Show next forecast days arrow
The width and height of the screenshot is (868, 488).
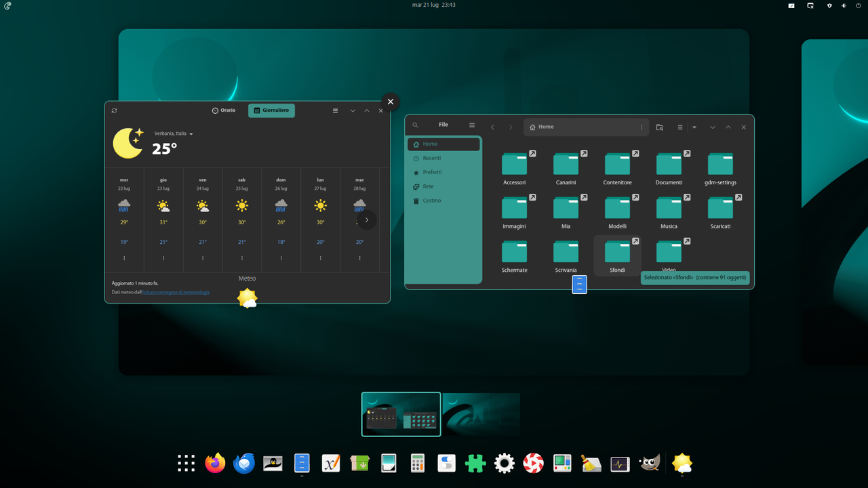367,220
